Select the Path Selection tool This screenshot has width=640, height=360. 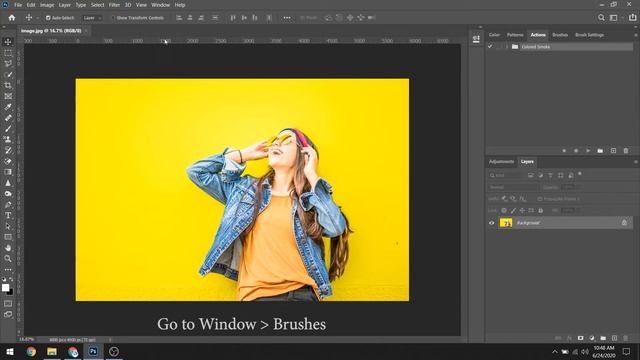pos(8,226)
